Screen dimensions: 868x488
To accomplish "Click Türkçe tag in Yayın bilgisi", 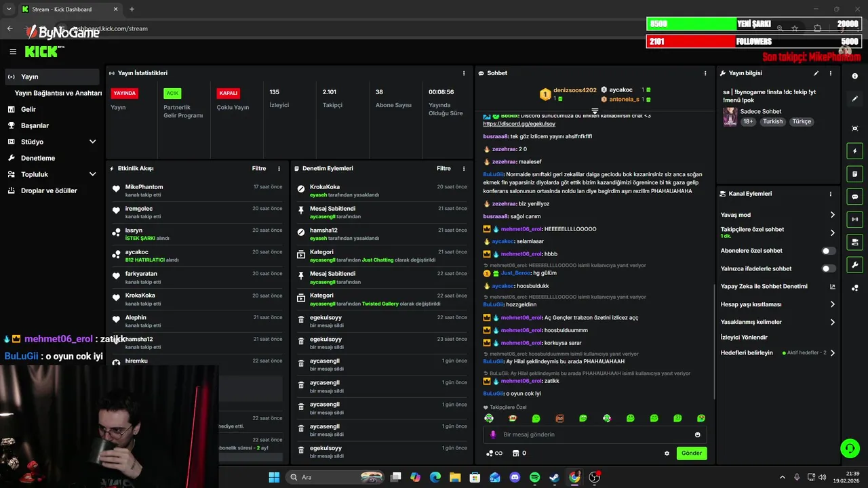I will [x=802, y=121].
